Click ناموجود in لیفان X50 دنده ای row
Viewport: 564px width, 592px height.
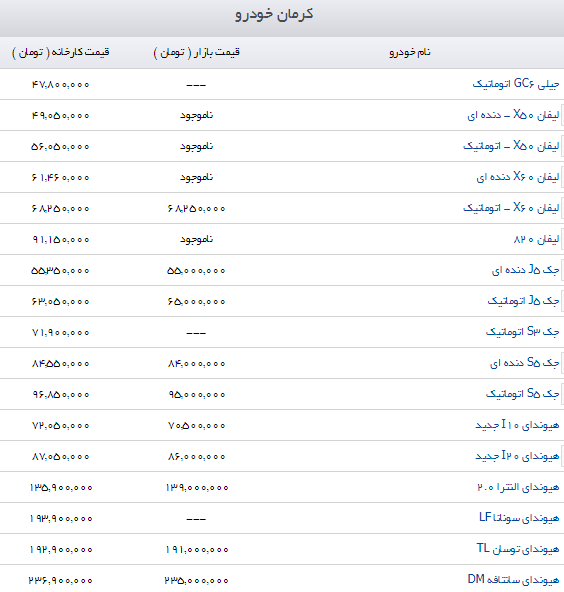click(x=196, y=115)
